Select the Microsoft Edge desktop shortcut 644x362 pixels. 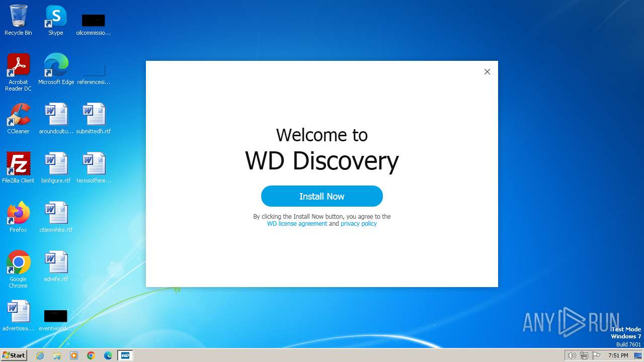[x=56, y=69]
